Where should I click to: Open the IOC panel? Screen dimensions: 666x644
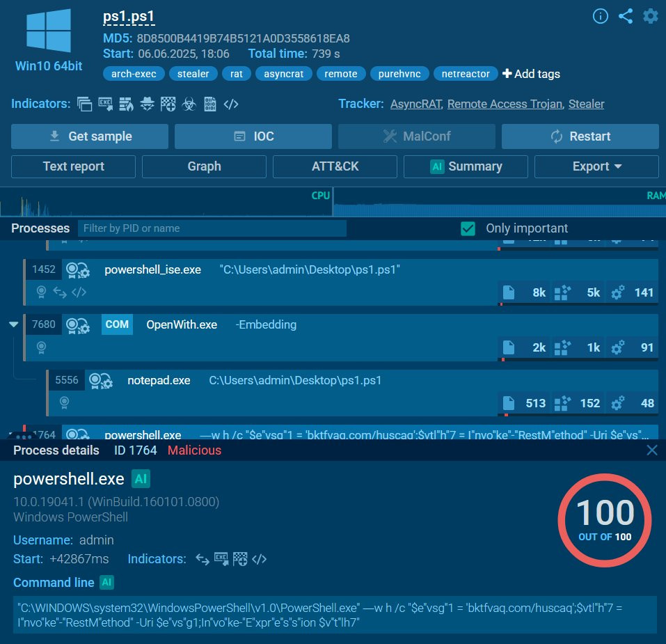pyautogui.click(x=253, y=136)
